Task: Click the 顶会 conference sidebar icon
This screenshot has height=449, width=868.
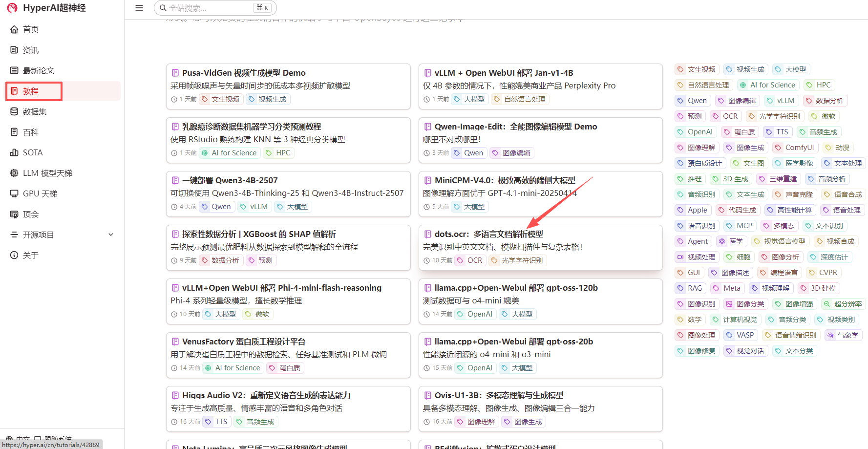Action: point(14,214)
